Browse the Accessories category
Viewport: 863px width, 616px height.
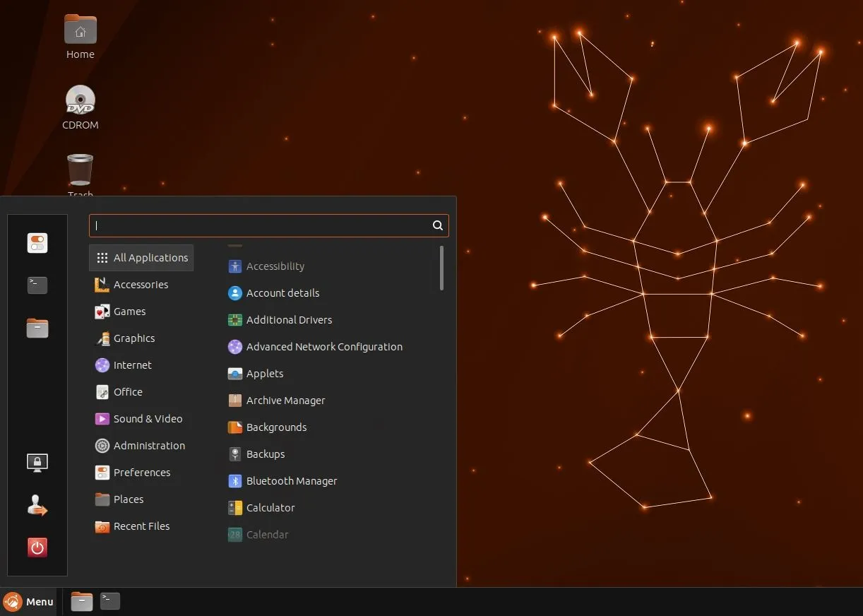coord(141,285)
